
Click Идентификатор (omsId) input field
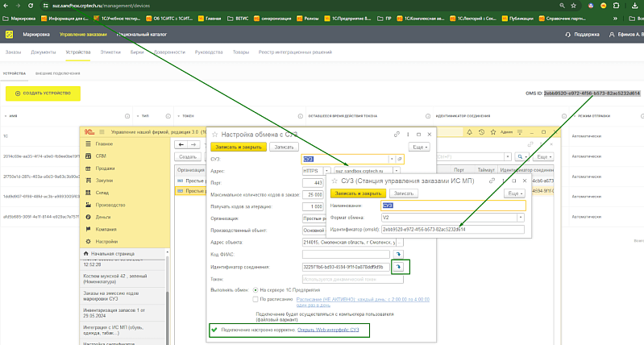click(x=453, y=230)
